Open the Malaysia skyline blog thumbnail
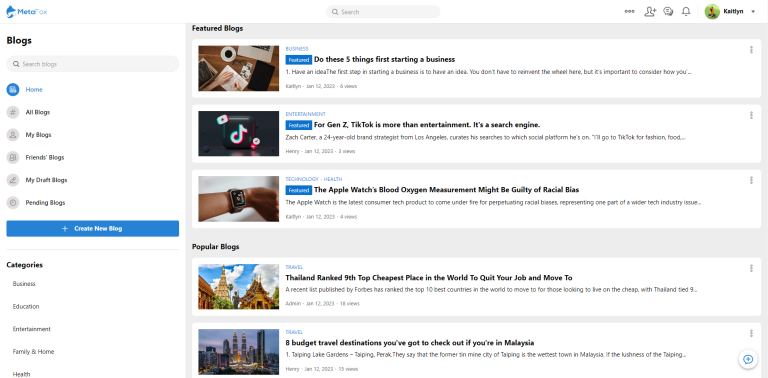Image resolution: width=768 pixels, height=378 pixels. (239, 352)
